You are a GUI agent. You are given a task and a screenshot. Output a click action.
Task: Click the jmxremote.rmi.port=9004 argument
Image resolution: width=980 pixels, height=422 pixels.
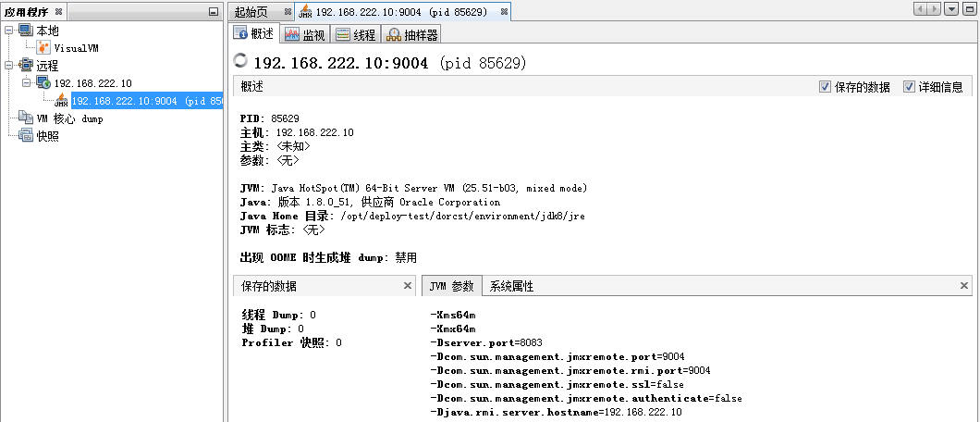(570, 370)
